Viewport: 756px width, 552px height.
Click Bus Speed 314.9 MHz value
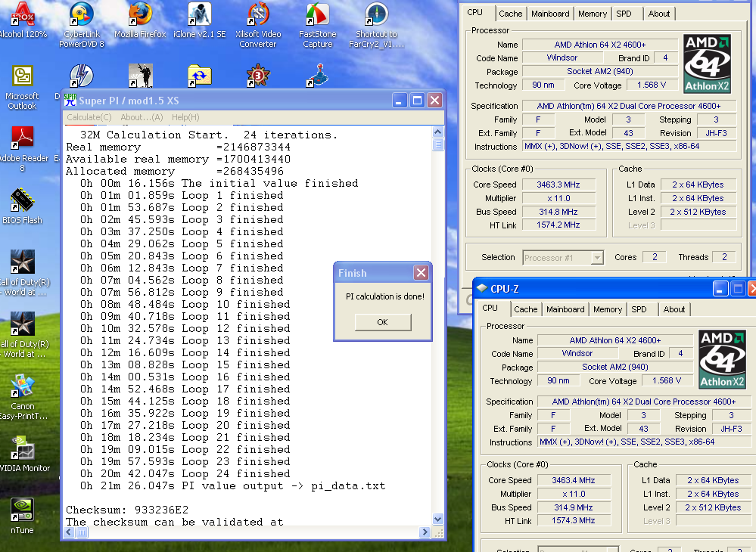tap(574, 507)
